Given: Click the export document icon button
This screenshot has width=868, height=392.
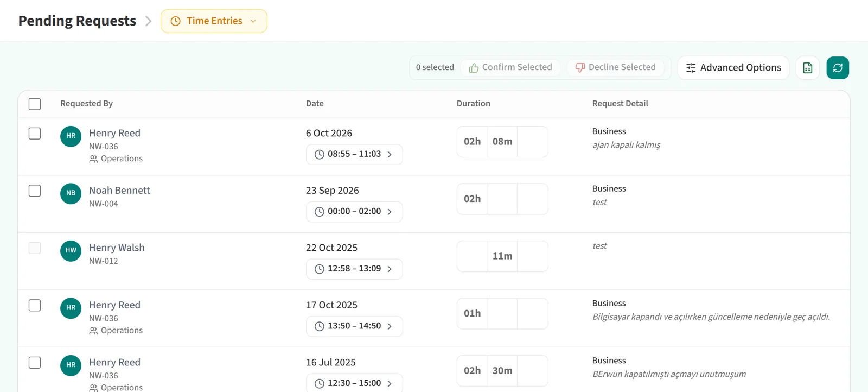Looking at the screenshot, I should pyautogui.click(x=808, y=68).
